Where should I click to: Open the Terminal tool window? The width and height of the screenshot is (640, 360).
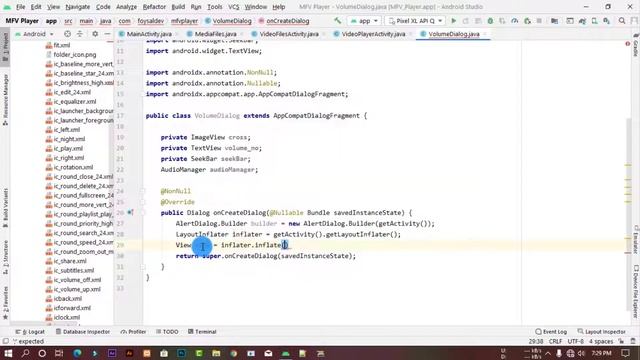tap(202, 332)
